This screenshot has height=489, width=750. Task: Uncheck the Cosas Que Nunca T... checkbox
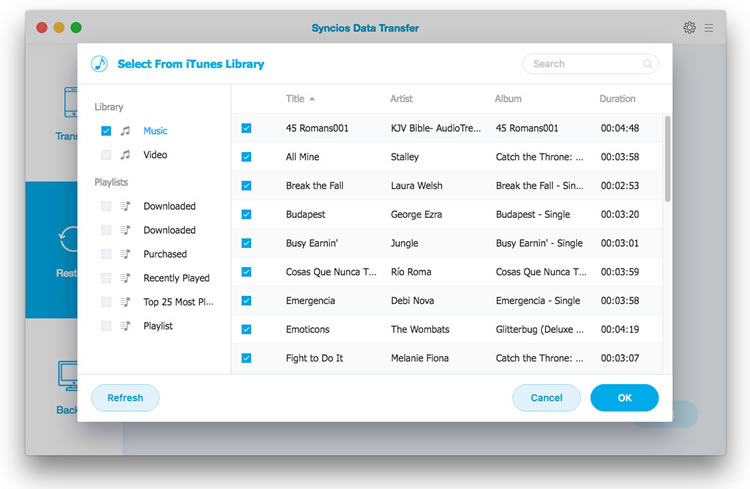pos(246,272)
